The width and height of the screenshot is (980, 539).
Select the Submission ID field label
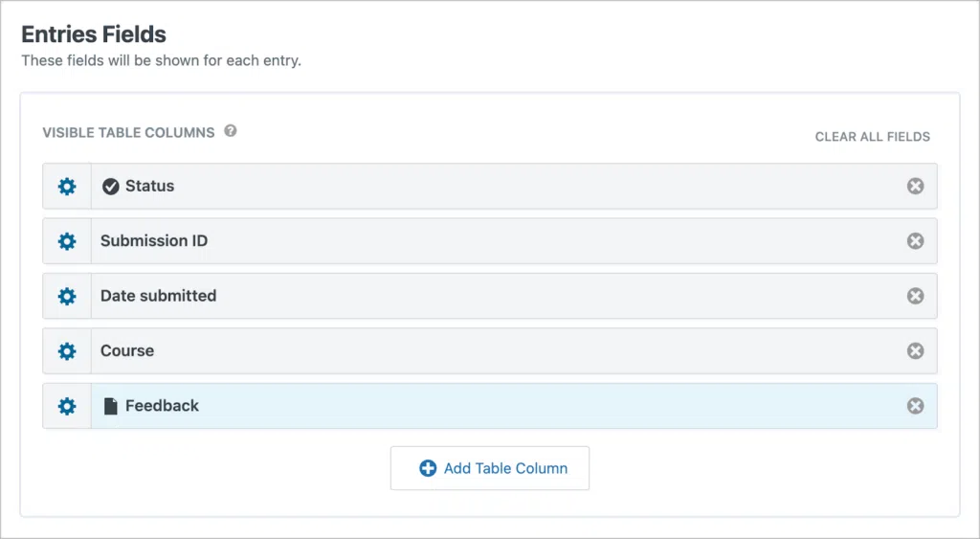click(x=154, y=240)
